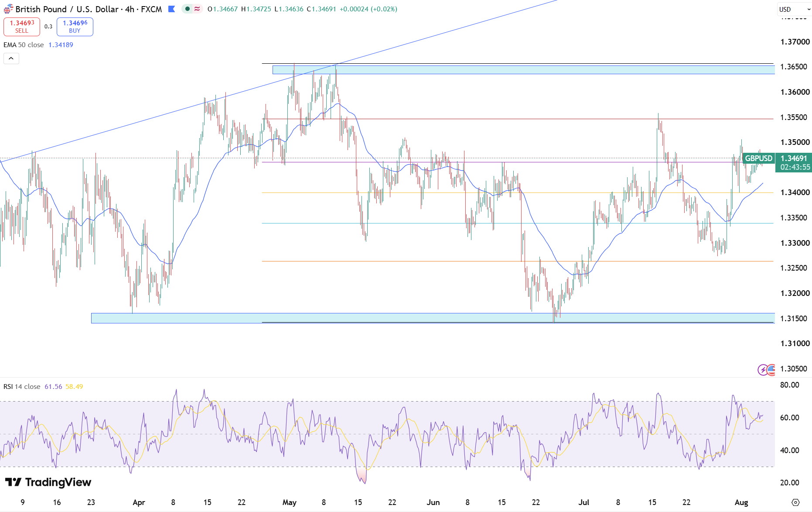Click the 1.32500 price axis label
The width and height of the screenshot is (812, 512).
coord(794,268)
